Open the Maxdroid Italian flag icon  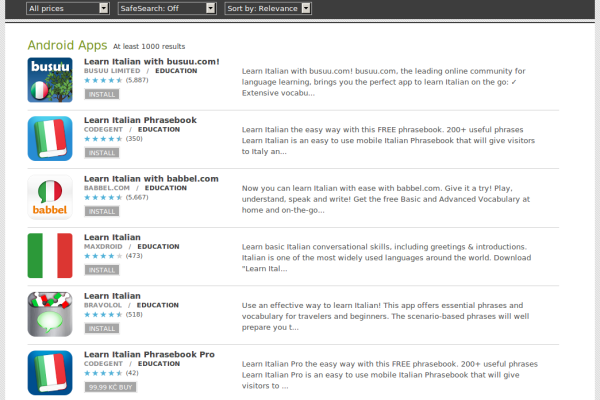click(x=50, y=255)
